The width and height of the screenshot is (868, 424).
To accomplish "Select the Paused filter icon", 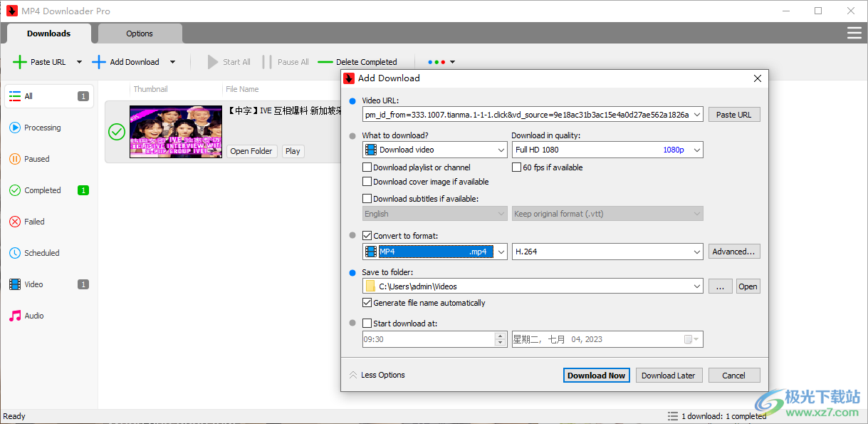I will point(14,159).
